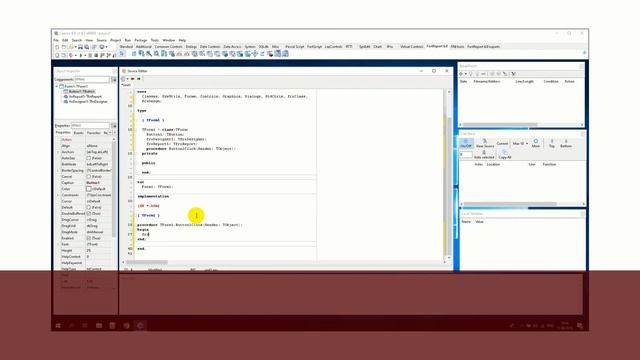
Task: Click Goto selected in Call Stack window
Action: point(484,154)
